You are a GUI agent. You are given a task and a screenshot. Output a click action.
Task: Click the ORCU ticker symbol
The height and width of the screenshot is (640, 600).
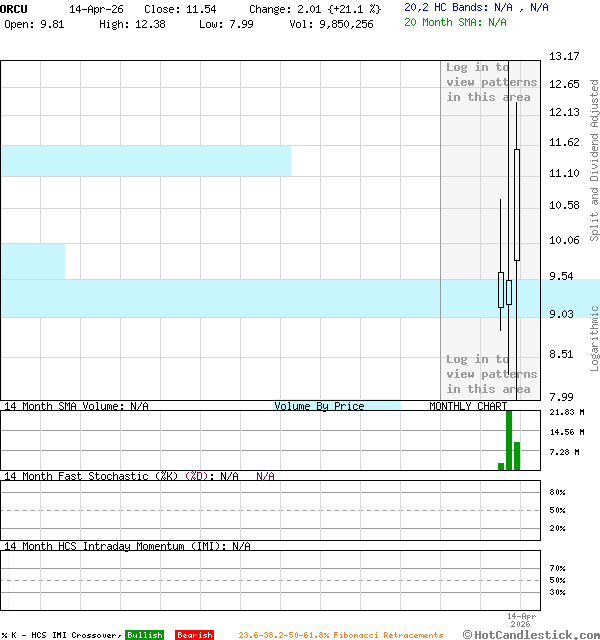click(14, 8)
